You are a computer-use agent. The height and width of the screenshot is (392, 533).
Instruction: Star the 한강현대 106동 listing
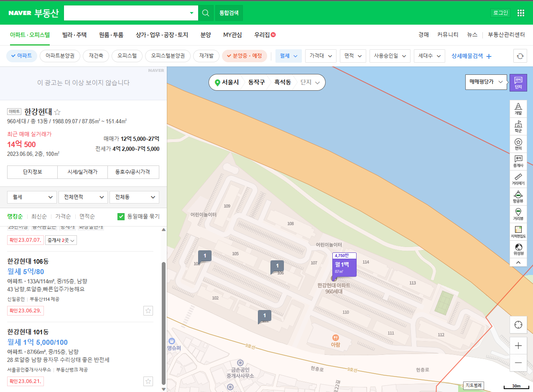[x=148, y=311]
